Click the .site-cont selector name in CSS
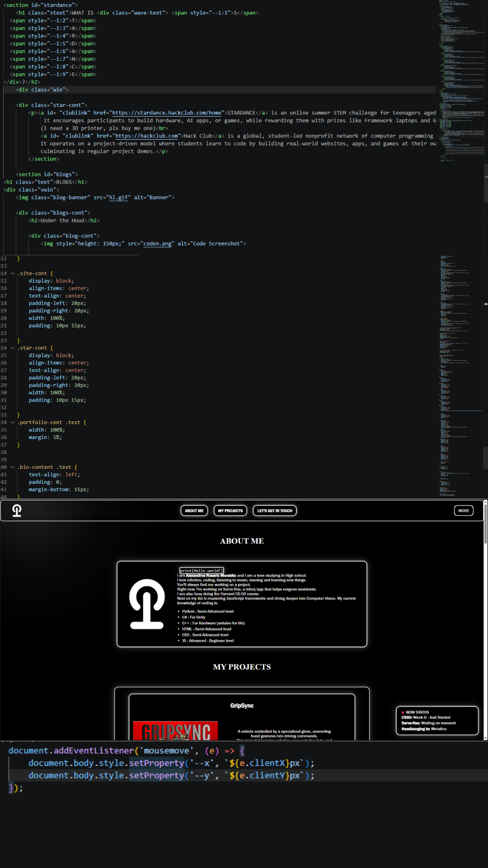 tap(32, 274)
